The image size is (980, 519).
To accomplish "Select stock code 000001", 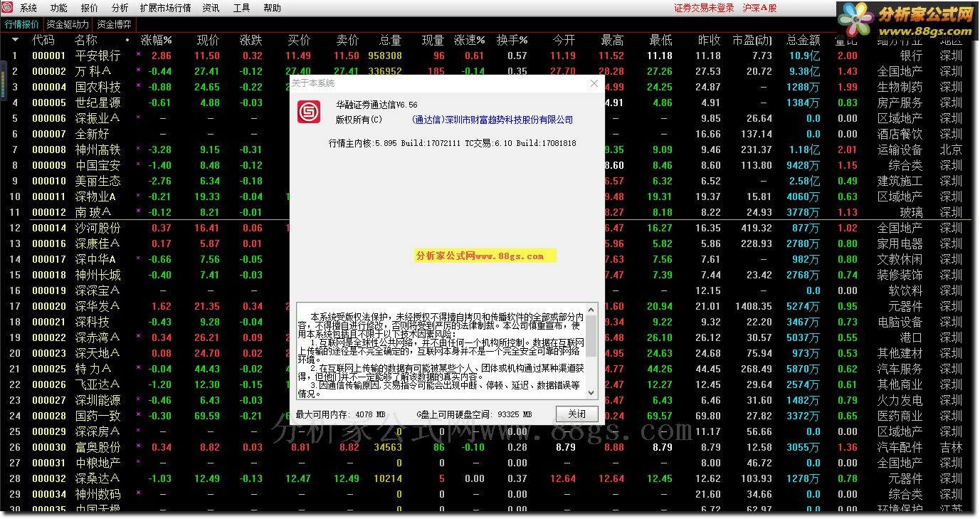I will tap(49, 56).
